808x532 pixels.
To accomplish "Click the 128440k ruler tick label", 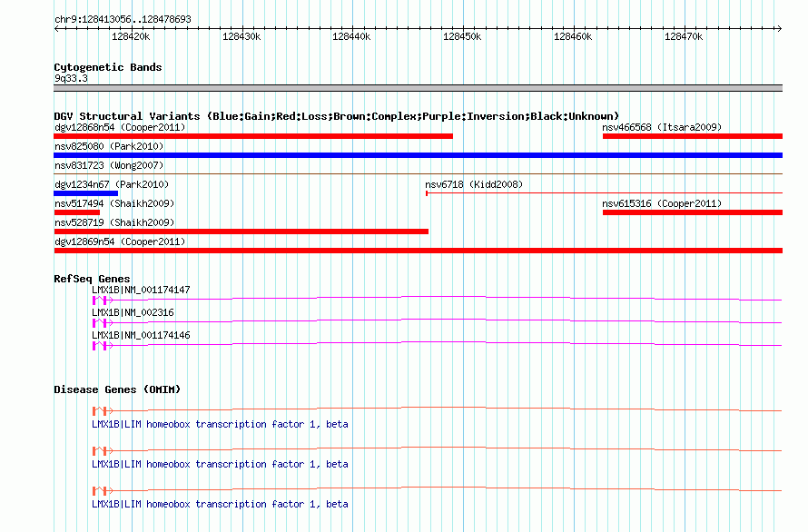I will [351, 36].
